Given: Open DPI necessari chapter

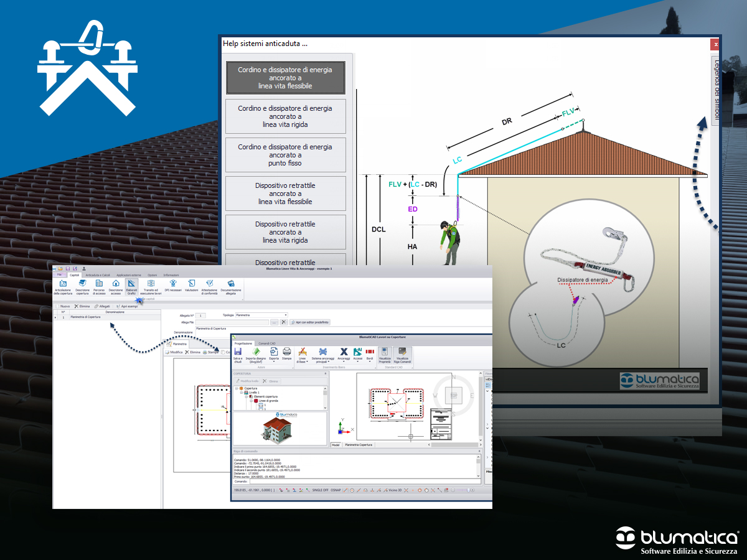Looking at the screenshot, I should point(172,286).
